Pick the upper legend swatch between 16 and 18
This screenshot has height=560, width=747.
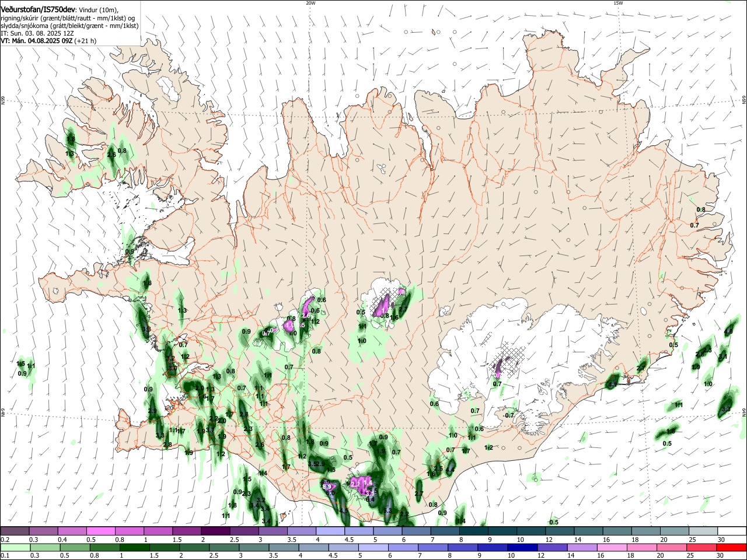tap(616, 531)
